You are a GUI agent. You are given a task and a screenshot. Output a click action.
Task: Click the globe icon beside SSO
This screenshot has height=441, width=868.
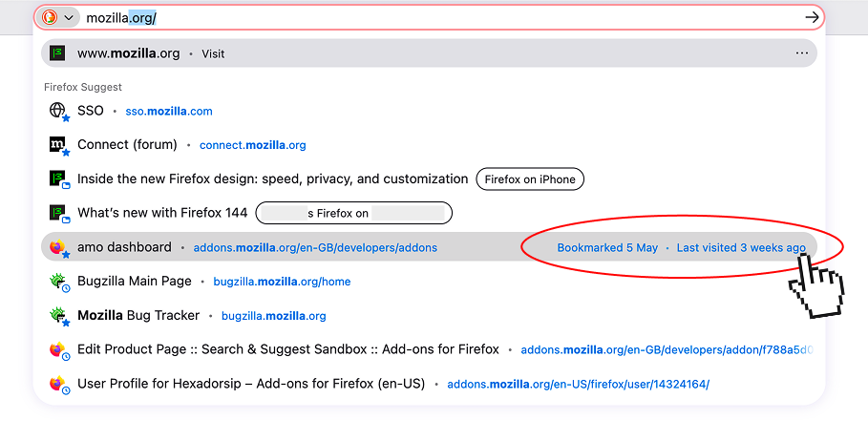click(59, 112)
